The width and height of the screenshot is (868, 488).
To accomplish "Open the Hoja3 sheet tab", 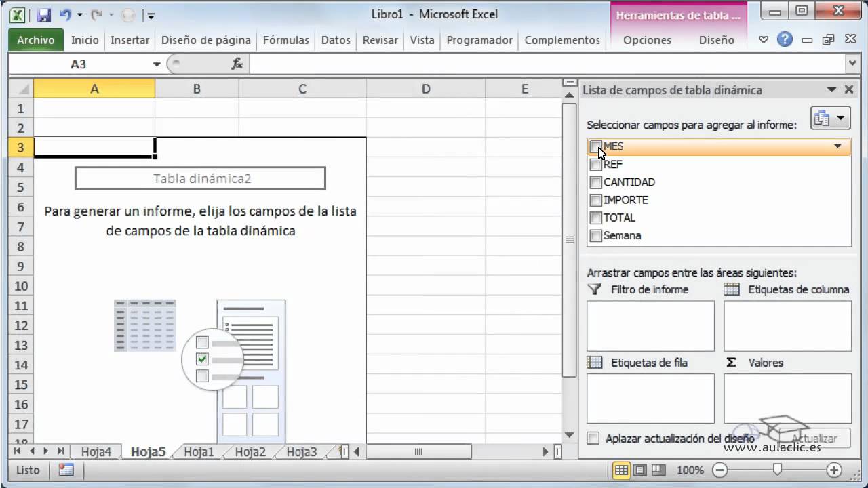I will point(302,452).
